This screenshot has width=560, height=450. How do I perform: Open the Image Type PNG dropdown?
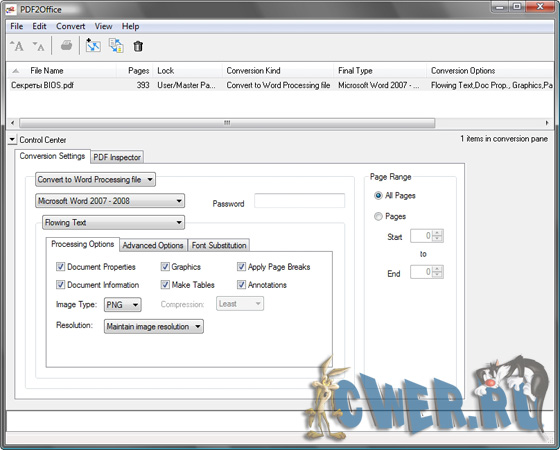[122, 305]
